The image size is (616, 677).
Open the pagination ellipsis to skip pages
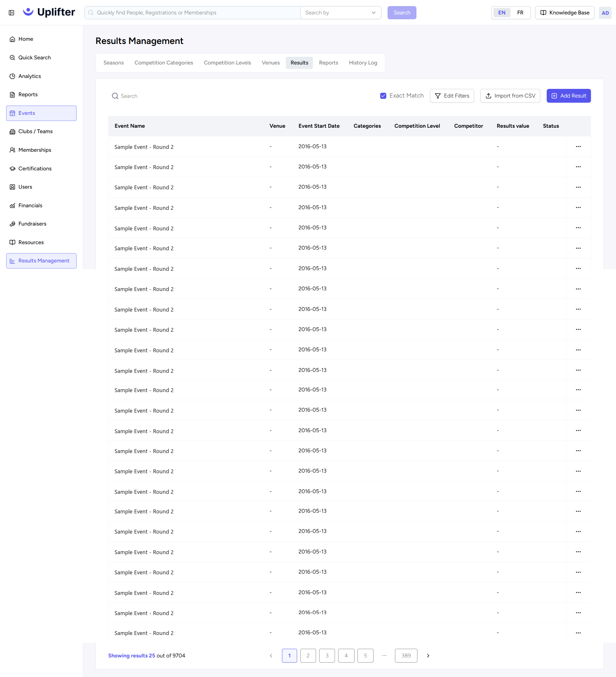click(384, 656)
